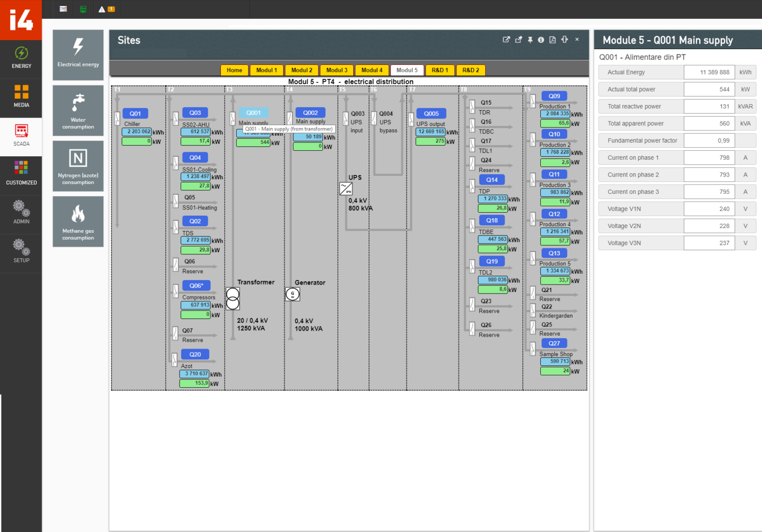The width and height of the screenshot is (762, 532).
Task: Open the Water consumption tile
Action: [x=77, y=110]
